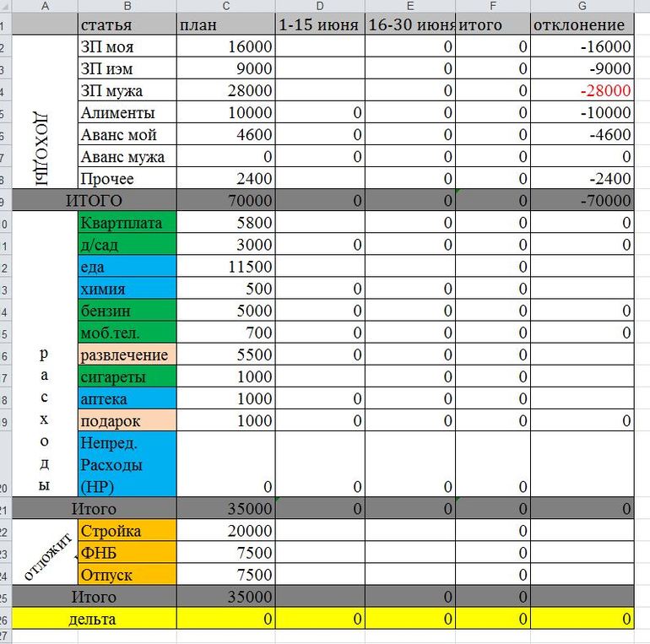Click the green 'Квартплата' cell
Image resolution: width=650 pixels, height=644 pixels.
coord(127,223)
